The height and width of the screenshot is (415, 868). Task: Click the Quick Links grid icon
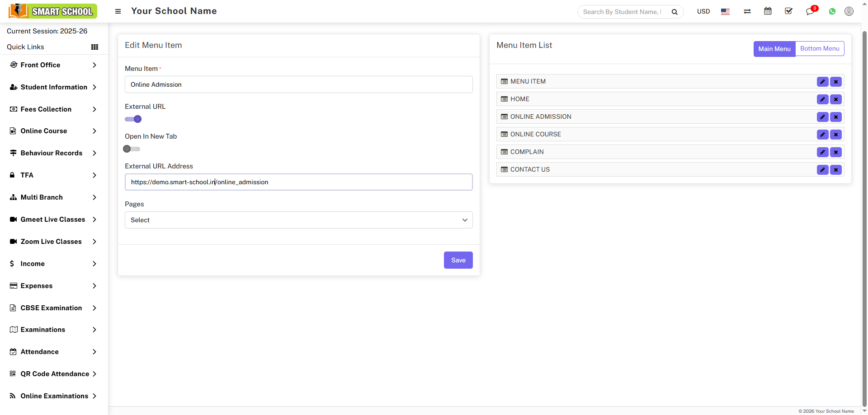click(94, 47)
